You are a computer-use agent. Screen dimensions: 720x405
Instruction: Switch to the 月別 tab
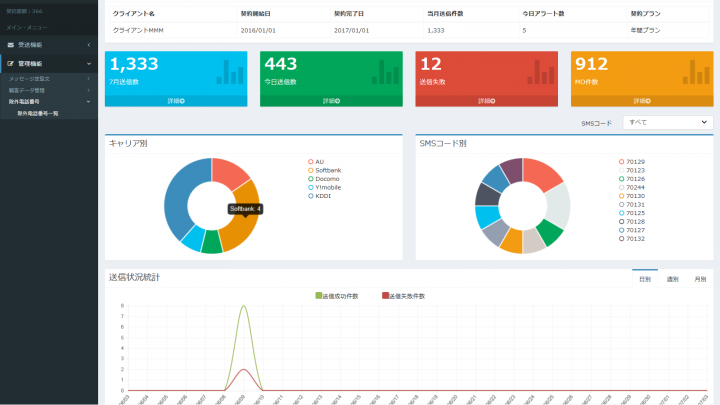pos(699,279)
